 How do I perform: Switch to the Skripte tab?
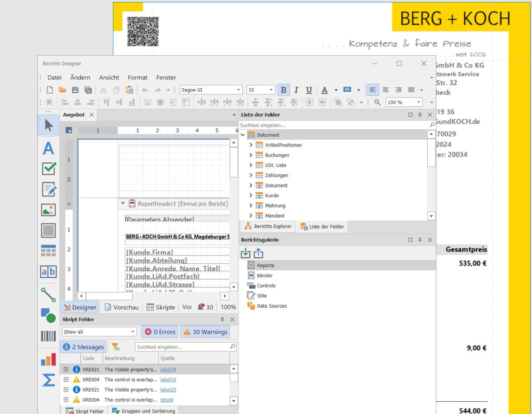(161, 307)
